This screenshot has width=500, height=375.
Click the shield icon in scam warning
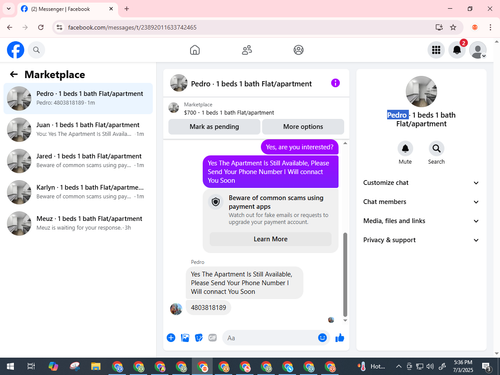216,202
